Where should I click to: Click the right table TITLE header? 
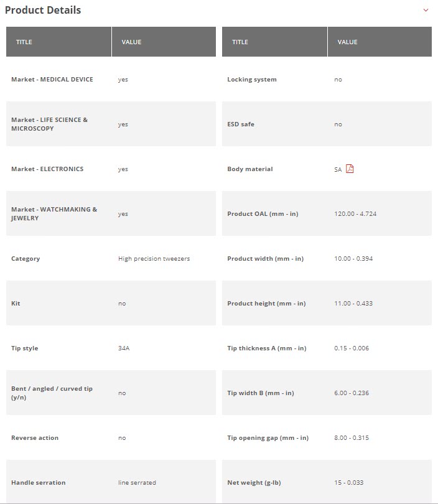click(240, 42)
